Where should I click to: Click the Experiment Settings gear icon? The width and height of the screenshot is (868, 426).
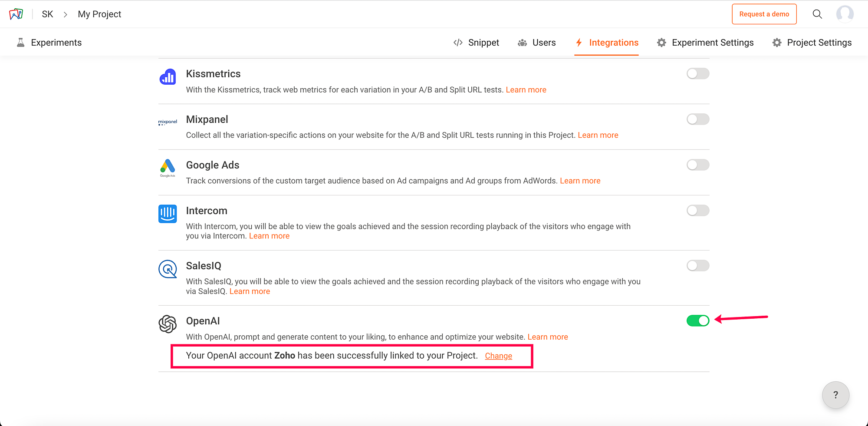[x=661, y=43]
